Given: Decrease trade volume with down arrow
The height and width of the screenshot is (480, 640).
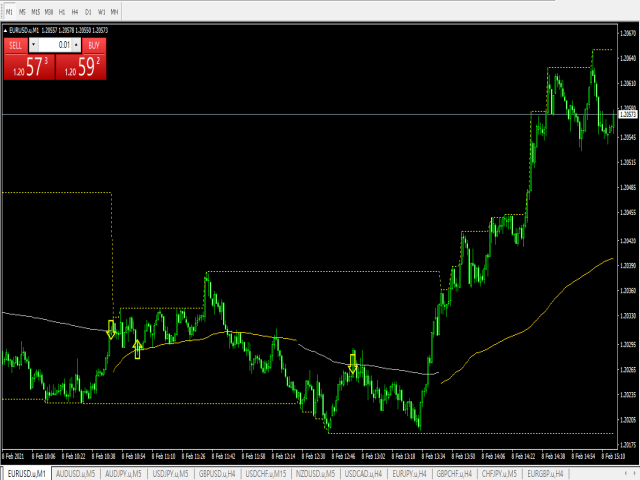Looking at the screenshot, I should pyautogui.click(x=33, y=45).
